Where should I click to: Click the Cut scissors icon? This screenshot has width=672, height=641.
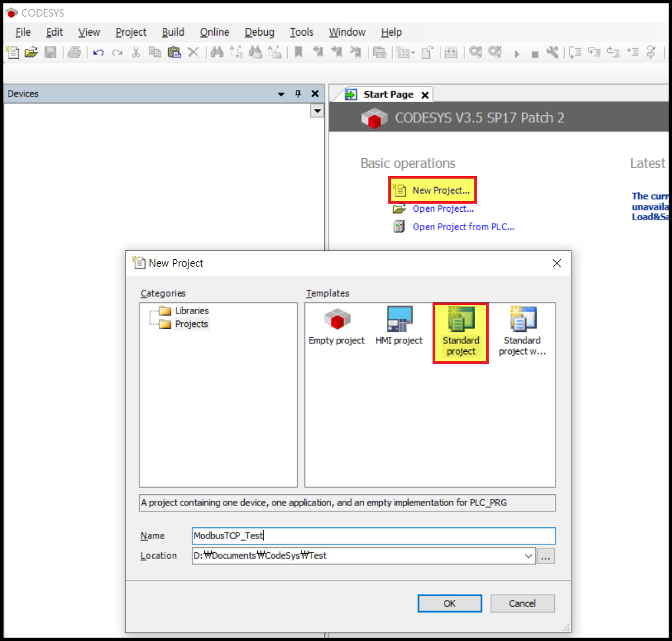136,52
